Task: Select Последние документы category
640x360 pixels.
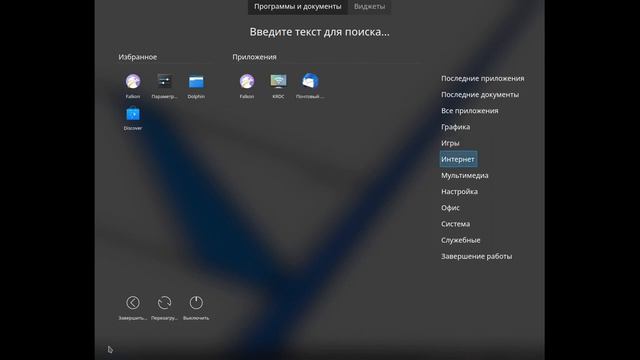Action: (480, 95)
